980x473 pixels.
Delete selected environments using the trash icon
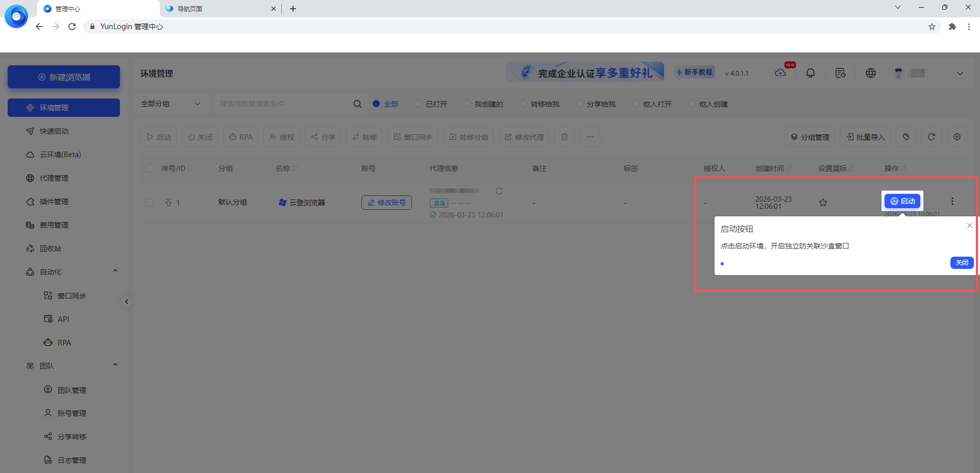coord(564,137)
